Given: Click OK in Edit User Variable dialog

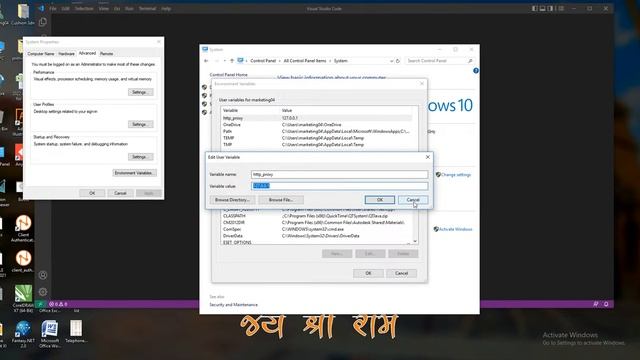Looking at the screenshot, I should point(380,200).
